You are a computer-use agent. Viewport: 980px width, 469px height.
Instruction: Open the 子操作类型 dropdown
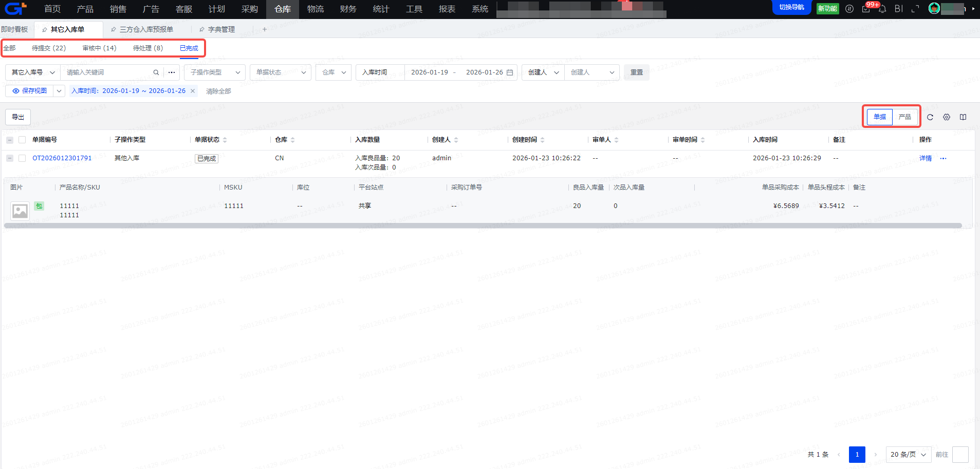click(x=215, y=72)
